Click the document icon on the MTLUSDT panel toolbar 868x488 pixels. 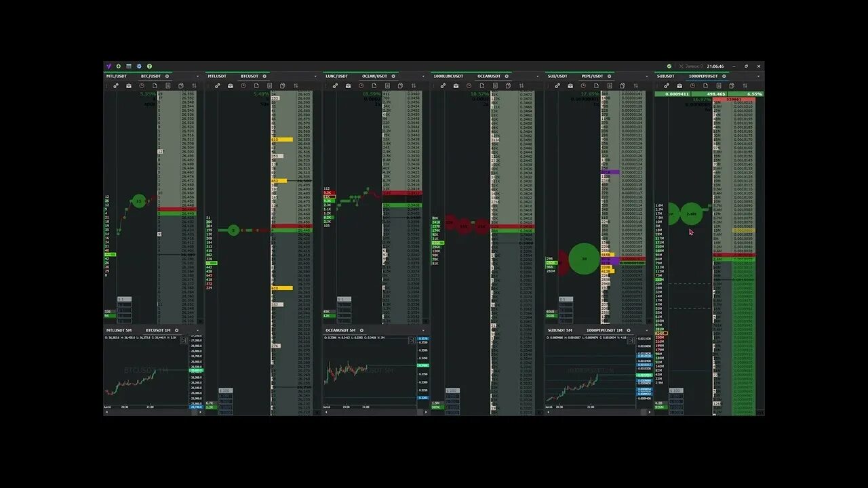(x=257, y=86)
